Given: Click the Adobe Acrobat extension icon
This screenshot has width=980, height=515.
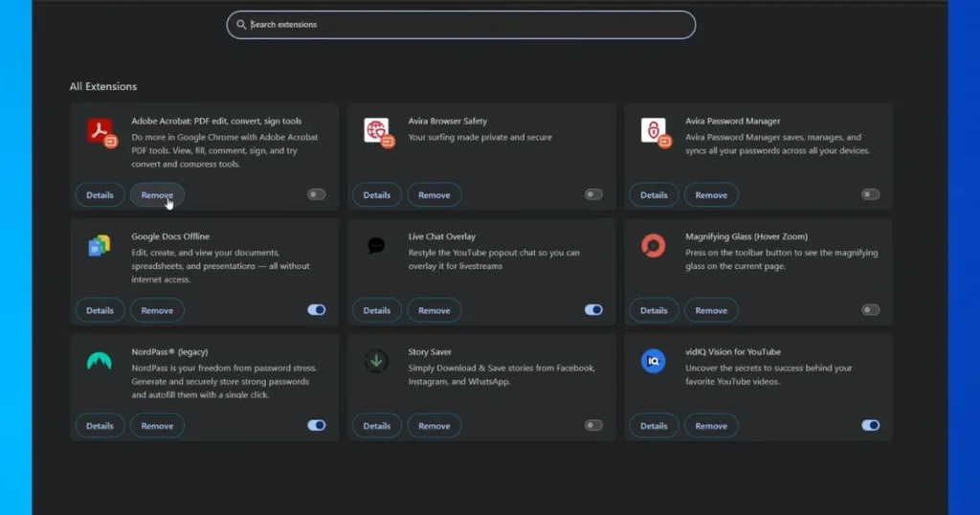Looking at the screenshot, I should pyautogui.click(x=100, y=132).
